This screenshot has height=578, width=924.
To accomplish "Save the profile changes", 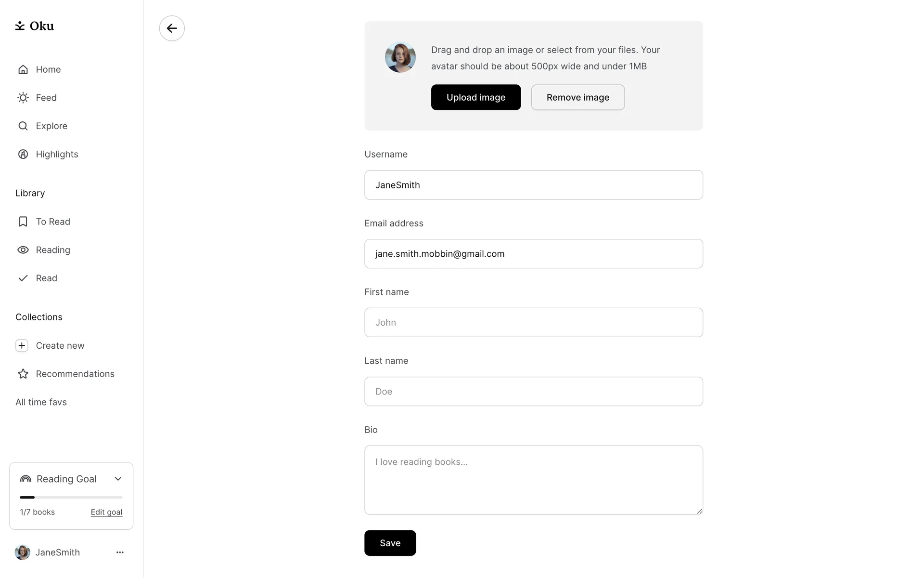I will point(390,543).
